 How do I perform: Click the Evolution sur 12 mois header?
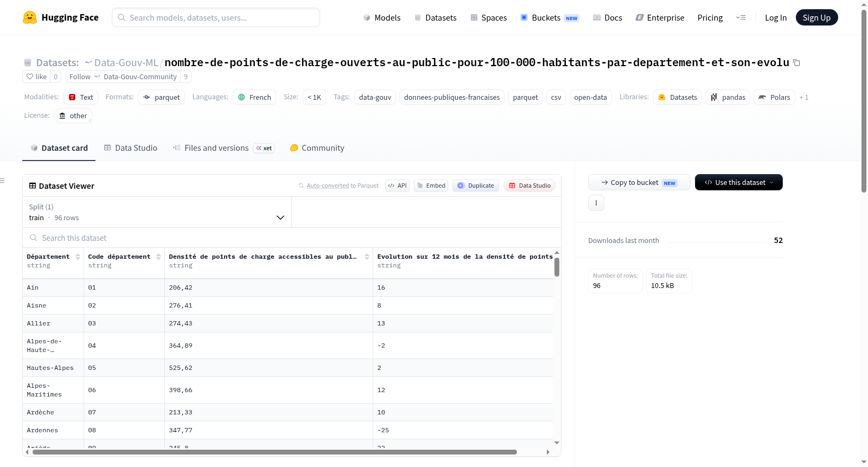click(x=465, y=257)
